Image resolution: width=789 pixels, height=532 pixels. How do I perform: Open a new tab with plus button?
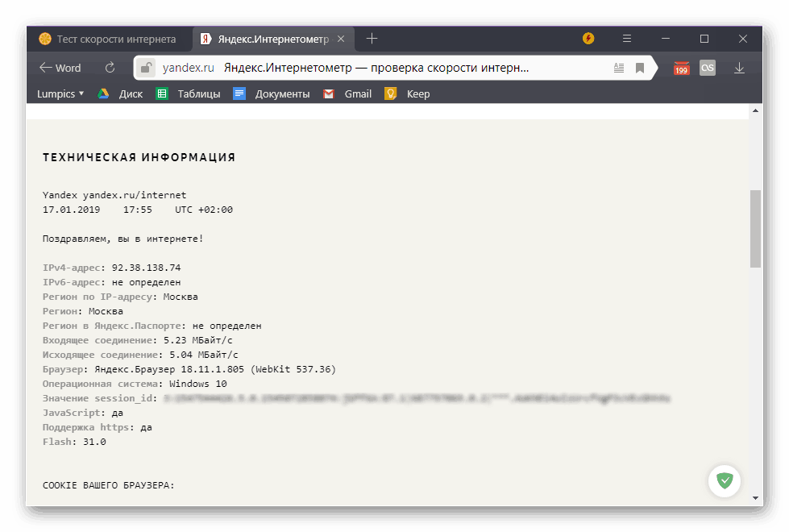pyautogui.click(x=372, y=39)
